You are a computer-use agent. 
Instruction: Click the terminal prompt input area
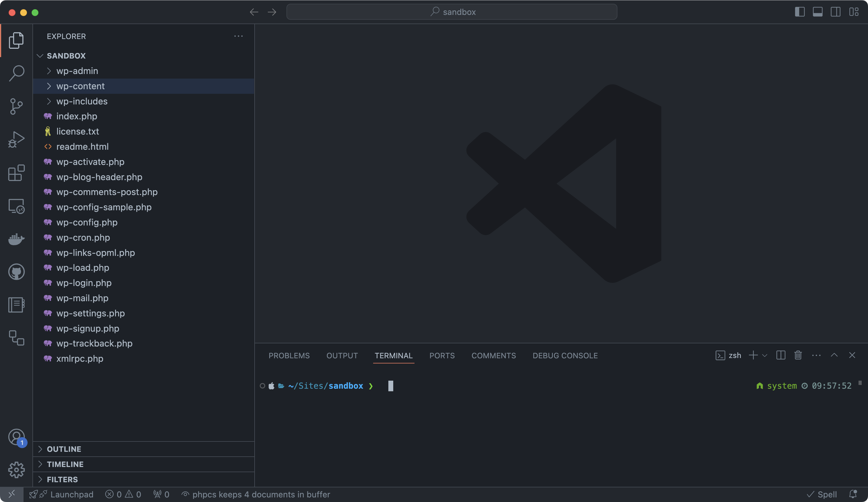point(391,386)
